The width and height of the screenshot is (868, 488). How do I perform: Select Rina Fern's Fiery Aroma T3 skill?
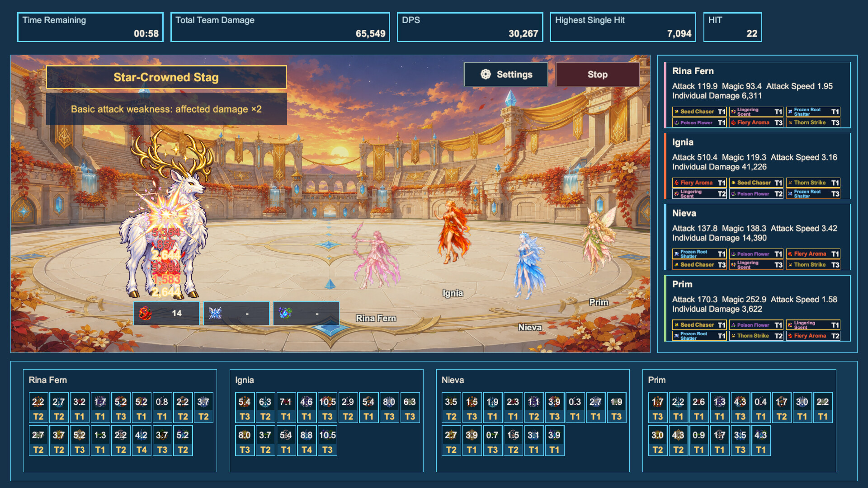756,122
